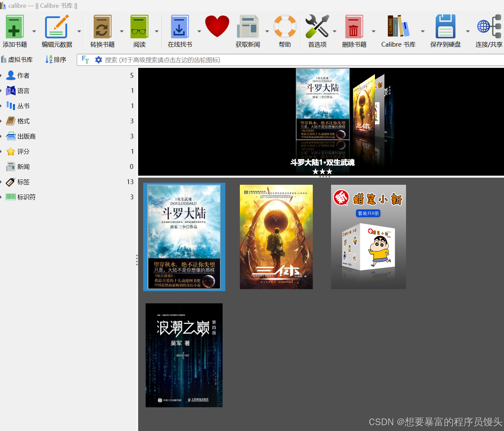504x431 pixels.
Task: Open the Calibre 书库 dropdown arrow
Action: (423, 31)
